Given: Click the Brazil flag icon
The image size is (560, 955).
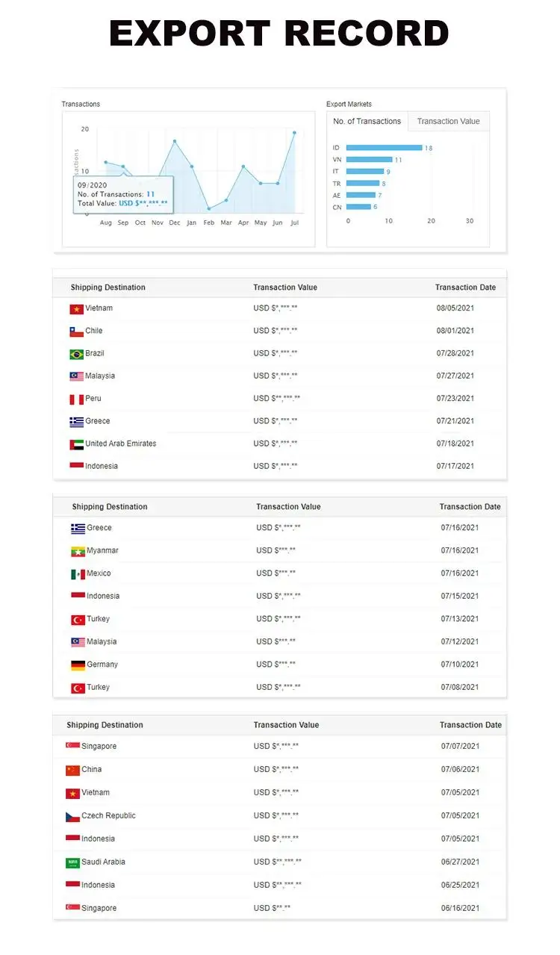Looking at the screenshot, I should pyautogui.click(x=76, y=354).
